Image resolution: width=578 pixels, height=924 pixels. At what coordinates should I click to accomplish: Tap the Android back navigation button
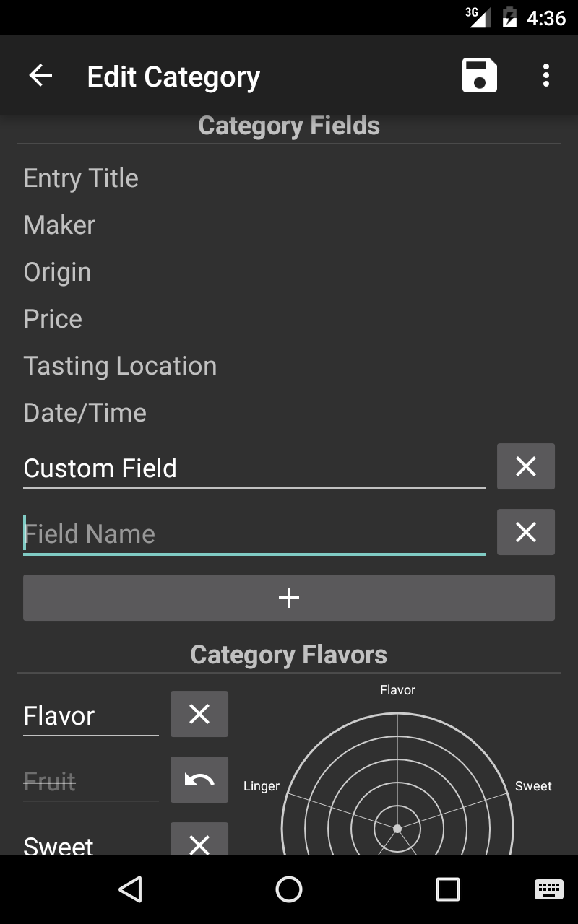click(x=130, y=889)
